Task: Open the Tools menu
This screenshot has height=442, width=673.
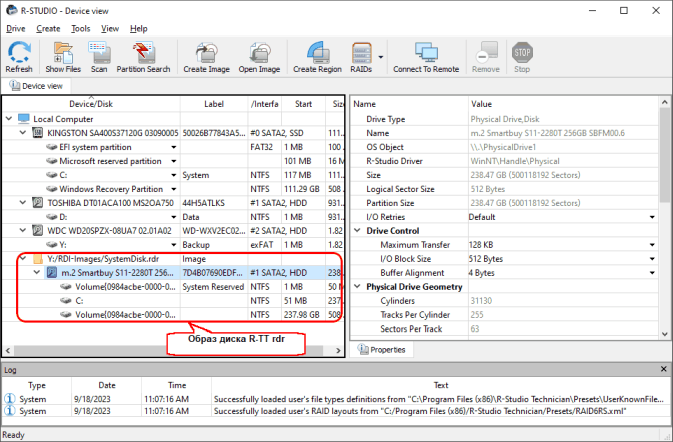Action: 81,29
